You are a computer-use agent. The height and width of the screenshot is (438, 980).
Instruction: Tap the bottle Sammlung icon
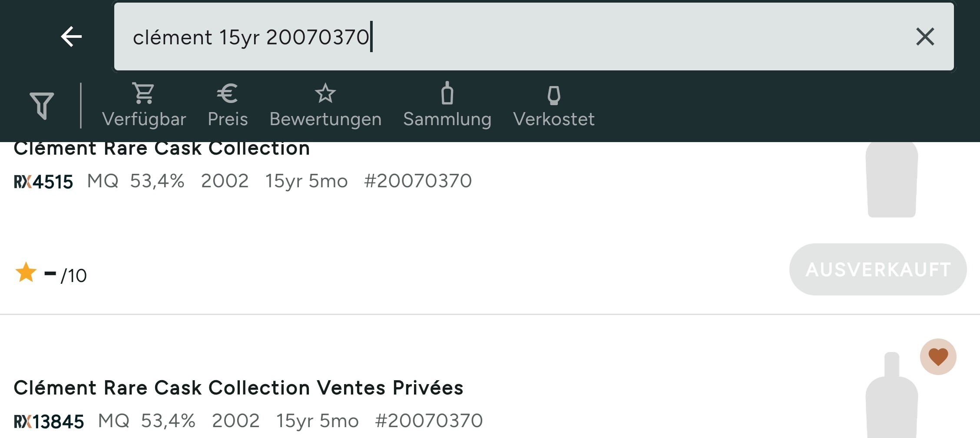(x=447, y=93)
